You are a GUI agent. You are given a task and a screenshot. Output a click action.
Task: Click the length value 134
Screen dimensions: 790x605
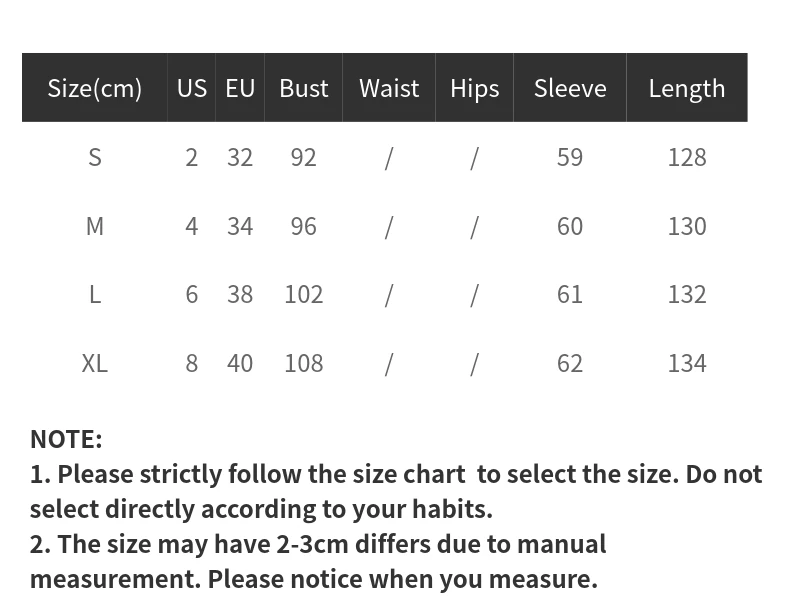687,363
